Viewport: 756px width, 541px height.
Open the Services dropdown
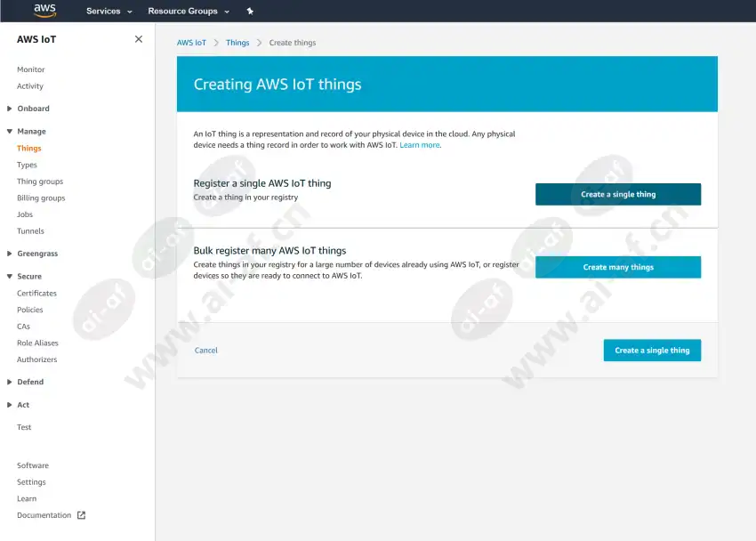point(109,11)
